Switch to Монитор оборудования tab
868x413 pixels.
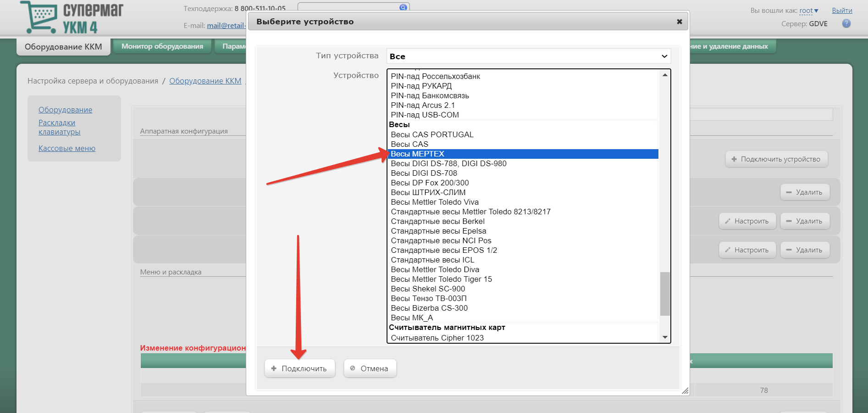(x=162, y=46)
